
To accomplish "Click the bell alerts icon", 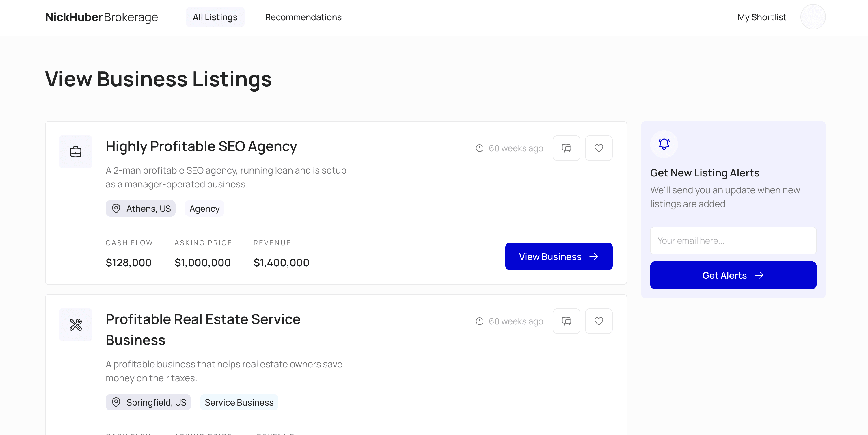I will (x=664, y=144).
